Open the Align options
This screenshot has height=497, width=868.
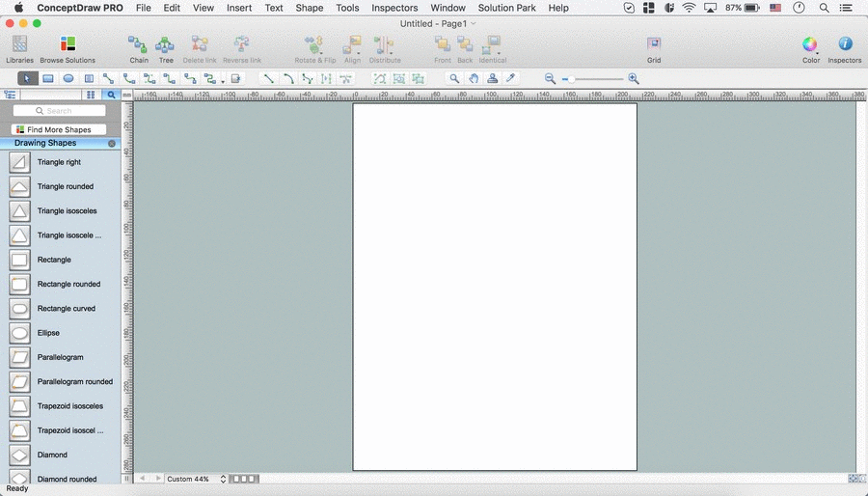[x=352, y=44]
